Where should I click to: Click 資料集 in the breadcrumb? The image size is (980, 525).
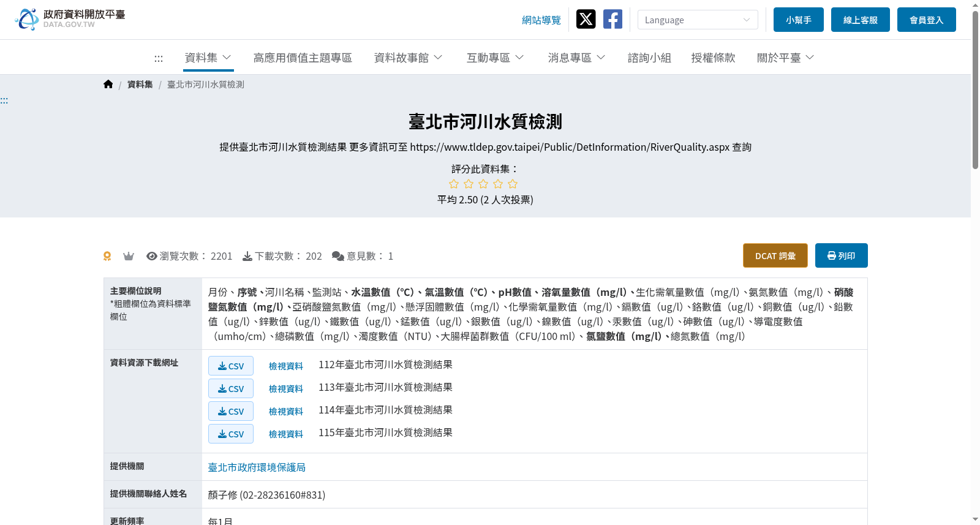tap(140, 85)
